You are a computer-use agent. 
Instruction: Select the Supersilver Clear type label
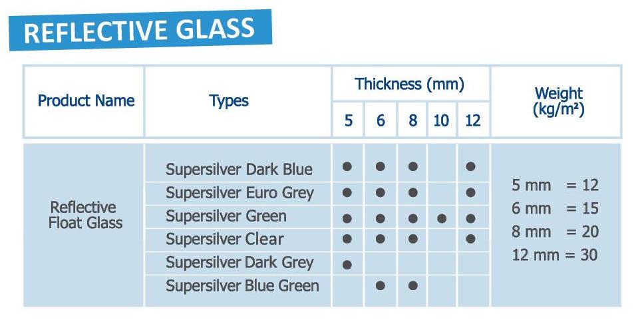(x=225, y=239)
